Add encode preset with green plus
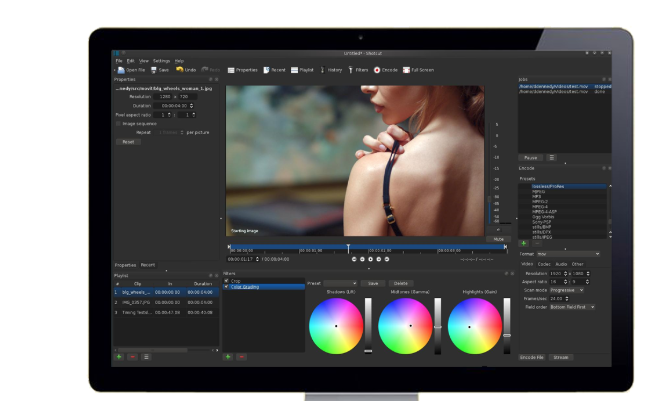The width and height of the screenshot is (660, 401). pyautogui.click(x=524, y=244)
